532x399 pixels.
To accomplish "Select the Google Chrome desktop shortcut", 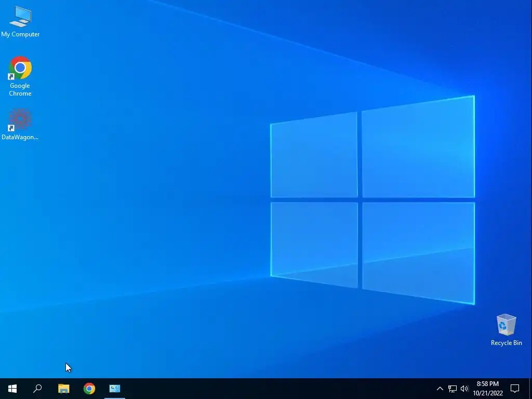I will click(20, 76).
